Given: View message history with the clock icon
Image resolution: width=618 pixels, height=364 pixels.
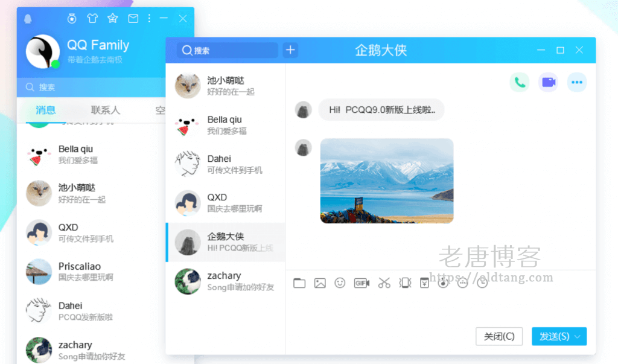Looking at the screenshot, I should pos(481,283).
